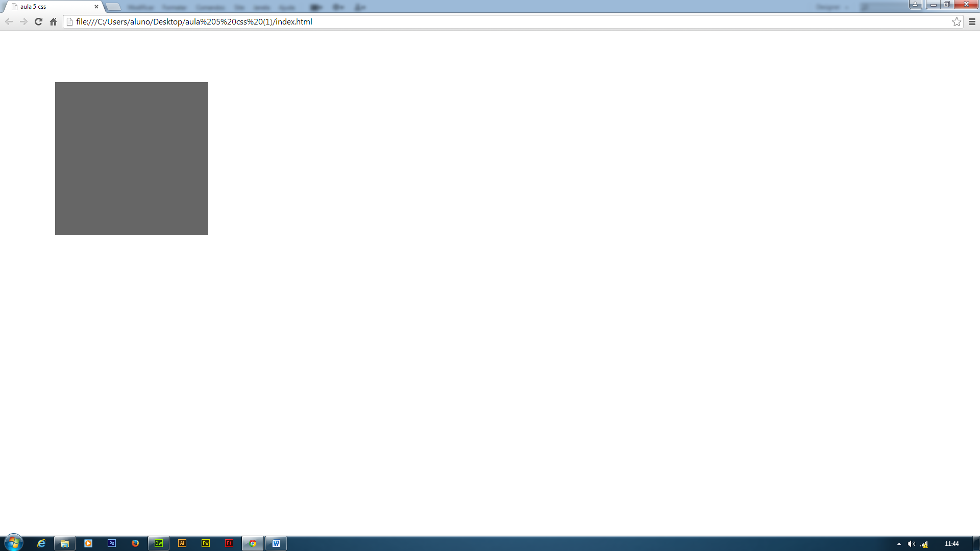The image size is (980, 551).
Task: Launch Fireworks from the taskbar
Action: click(206, 543)
